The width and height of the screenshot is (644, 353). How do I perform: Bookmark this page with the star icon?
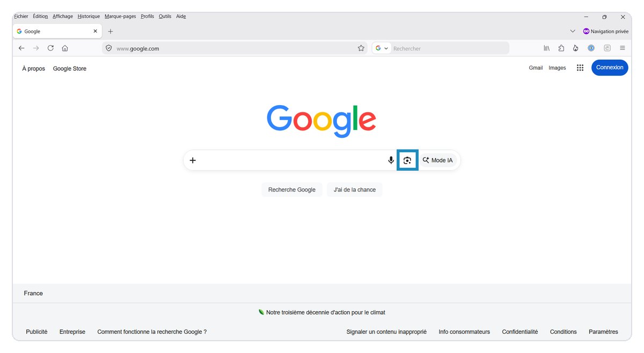[x=361, y=48]
